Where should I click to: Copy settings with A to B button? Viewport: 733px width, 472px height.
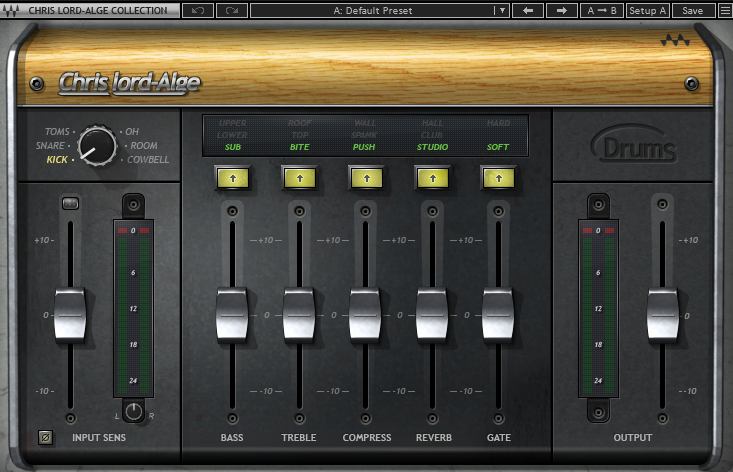tap(602, 10)
